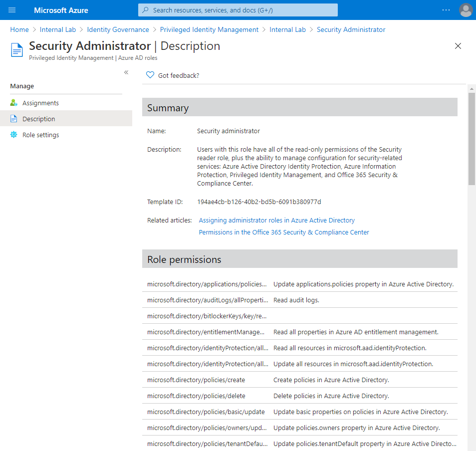Click the Got feedback heart icon

[x=150, y=75]
